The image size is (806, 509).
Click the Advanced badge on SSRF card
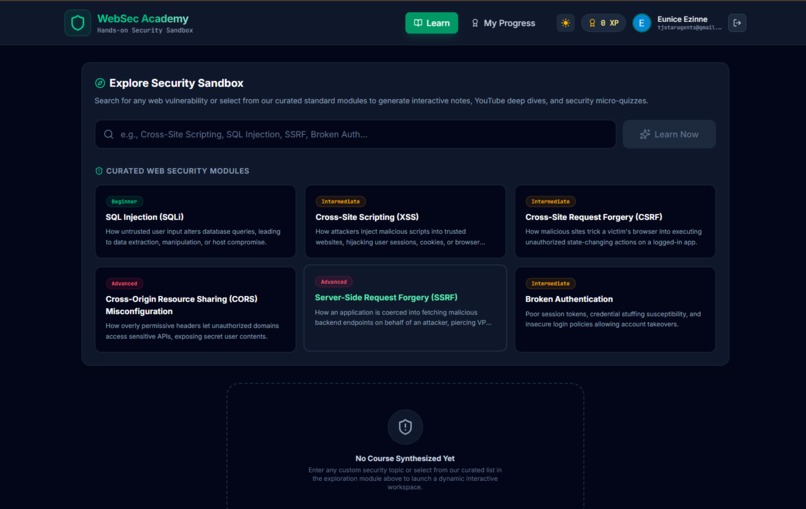click(334, 282)
